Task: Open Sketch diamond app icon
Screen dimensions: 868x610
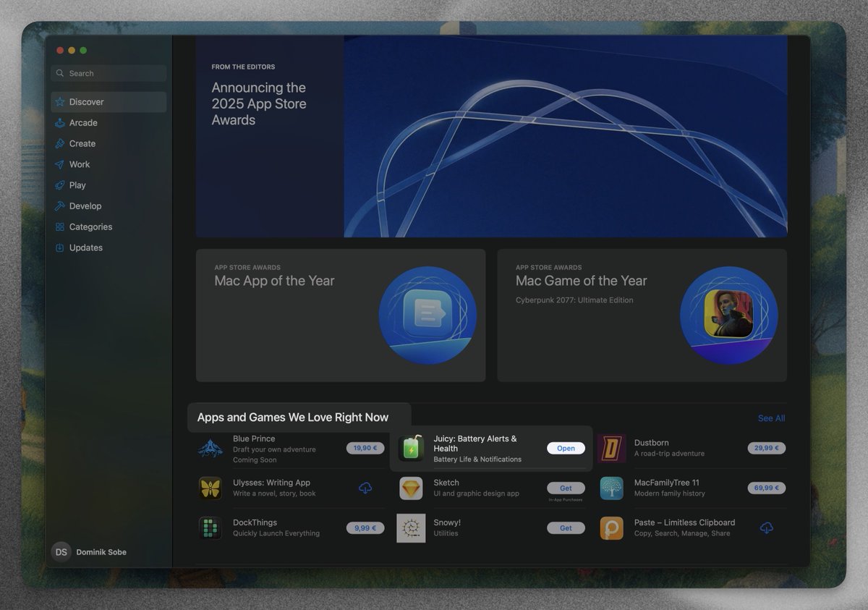Action: [411, 488]
